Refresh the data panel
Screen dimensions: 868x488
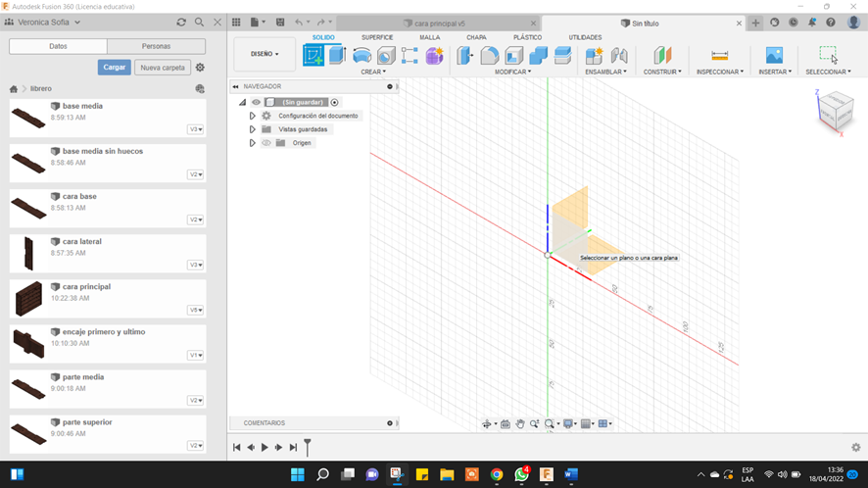tap(181, 23)
